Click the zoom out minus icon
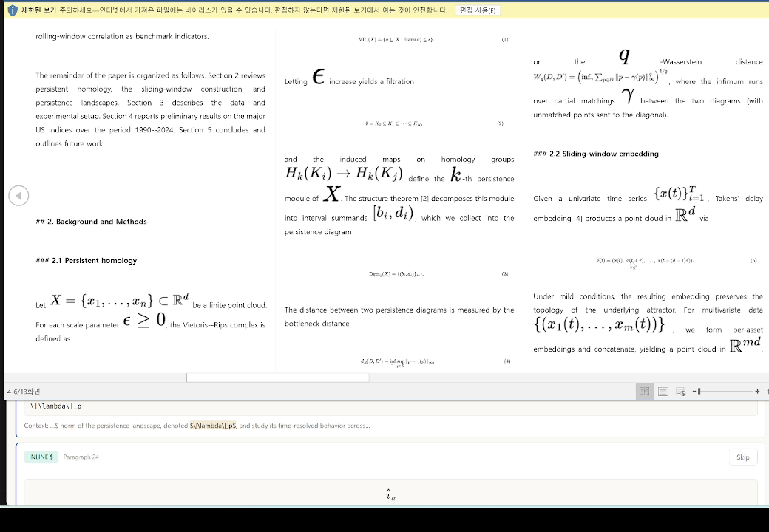This screenshot has height=532, width=769. pos(694,392)
